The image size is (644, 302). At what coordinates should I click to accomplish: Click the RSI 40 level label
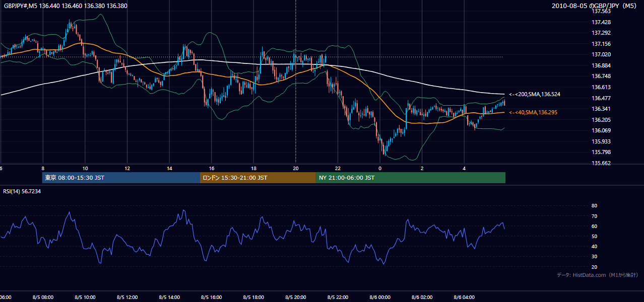[x=594, y=246]
